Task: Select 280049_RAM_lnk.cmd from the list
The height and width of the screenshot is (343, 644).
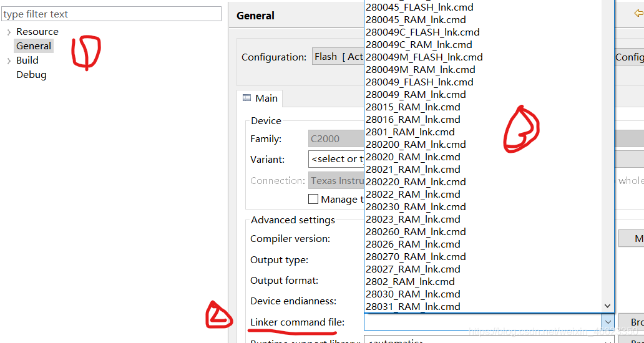Action: 416,94
